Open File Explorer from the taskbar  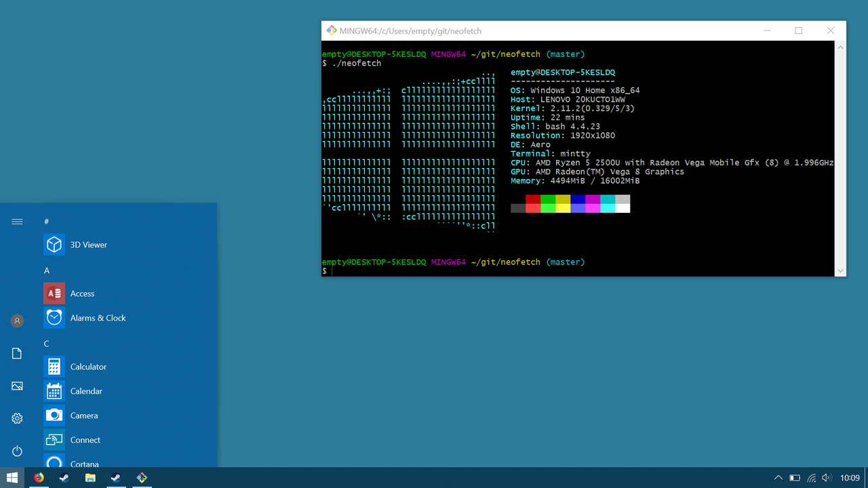pyautogui.click(x=90, y=478)
